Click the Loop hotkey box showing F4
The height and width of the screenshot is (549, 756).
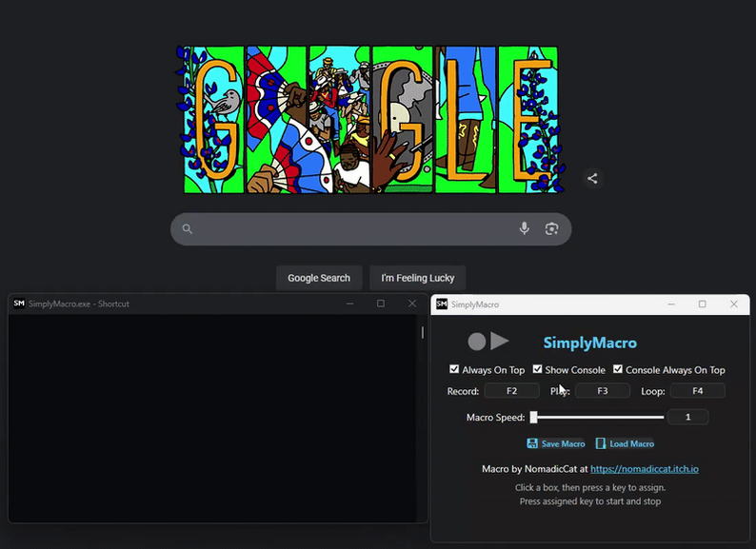698,390
